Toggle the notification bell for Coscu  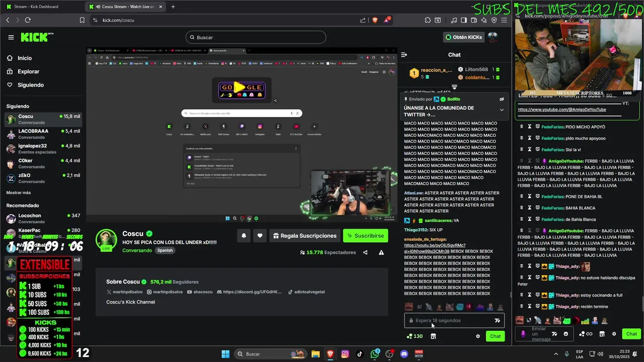coord(244,236)
